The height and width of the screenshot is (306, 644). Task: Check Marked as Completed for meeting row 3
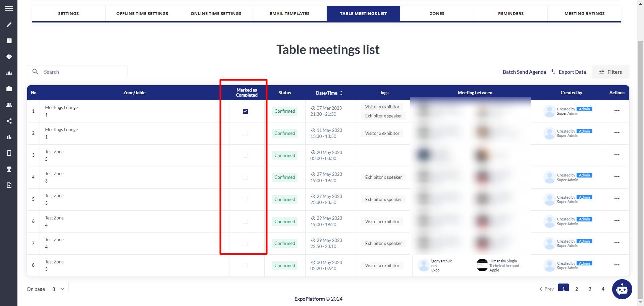pos(246,155)
